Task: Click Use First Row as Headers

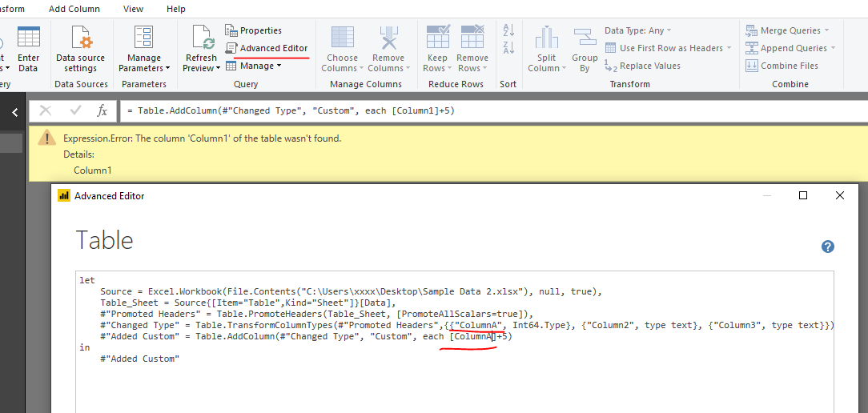Action: tap(668, 48)
